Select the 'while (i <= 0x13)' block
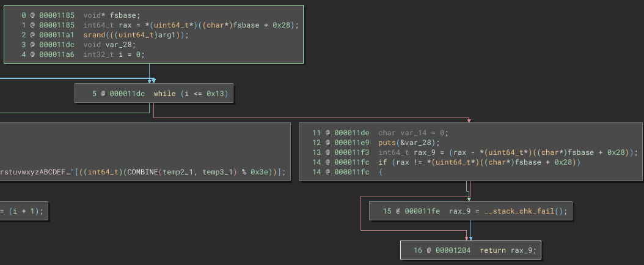Viewport: 644px width, 265px height. pos(154,94)
